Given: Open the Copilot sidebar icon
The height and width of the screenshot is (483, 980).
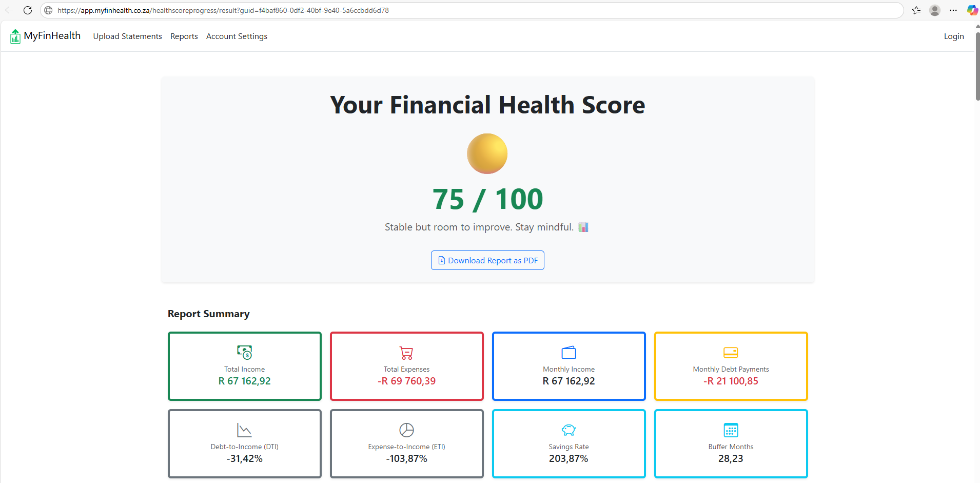Looking at the screenshot, I should tap(972, 10).
